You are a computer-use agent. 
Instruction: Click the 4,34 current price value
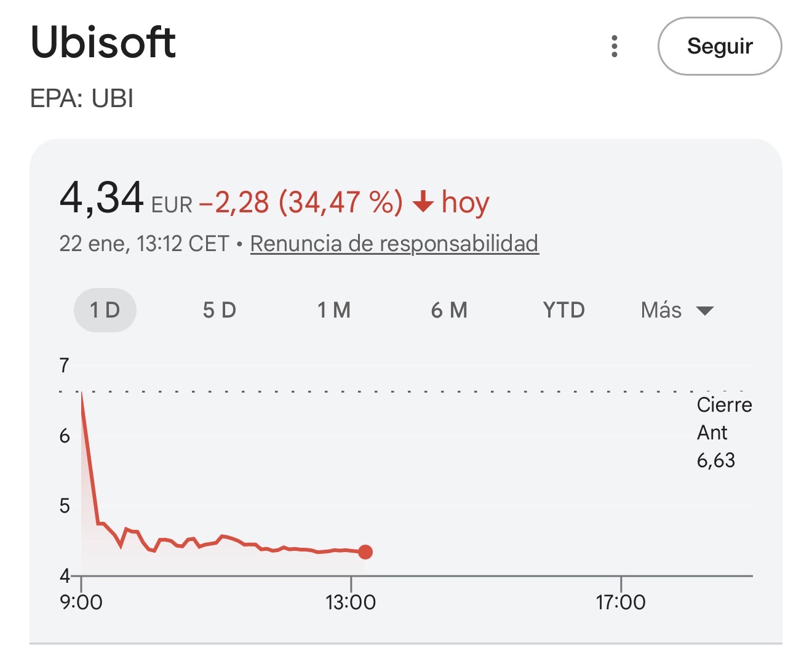tap(101, 198)
